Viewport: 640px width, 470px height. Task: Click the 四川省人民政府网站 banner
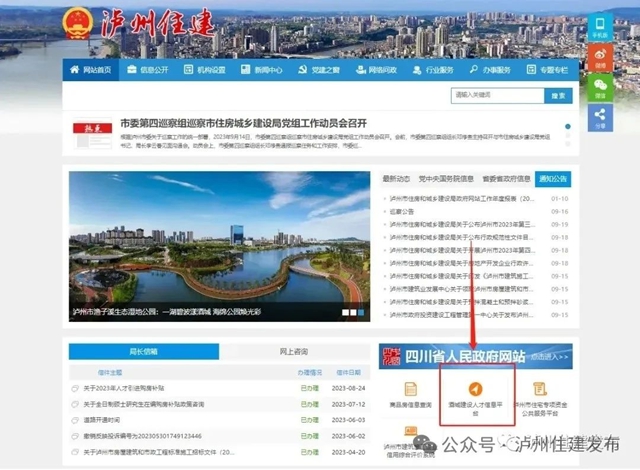tap(476, 356)
